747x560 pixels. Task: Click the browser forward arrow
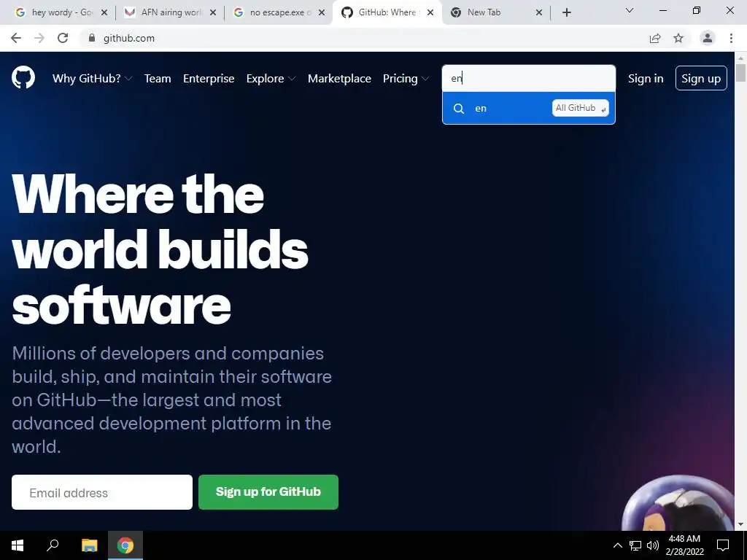point(39,38)
